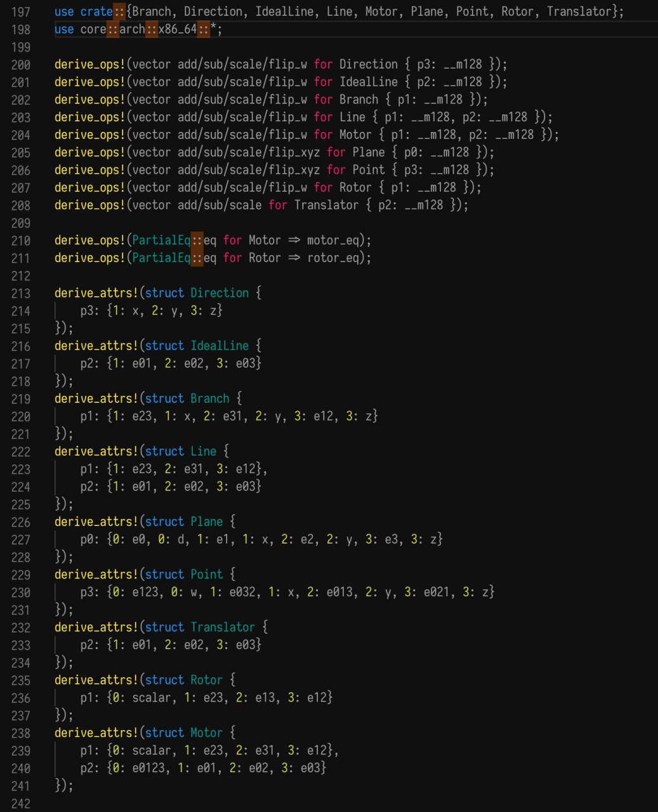The width and height of the screenshot is (658, 812).
Task: Click 'x86_64' in the core::arch import
Action: click(178, 29)
